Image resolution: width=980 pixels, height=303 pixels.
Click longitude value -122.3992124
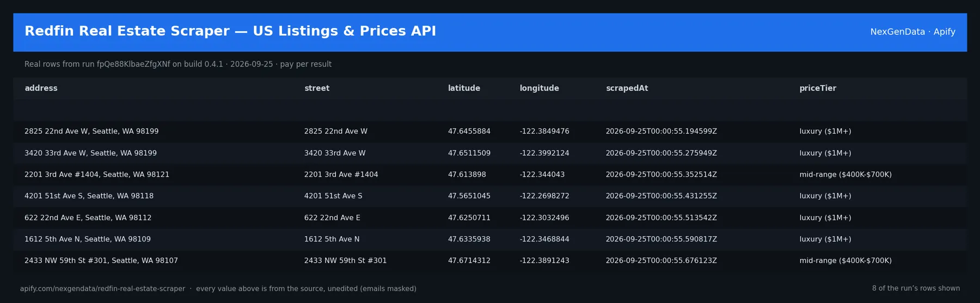click(x=544, y=153)
